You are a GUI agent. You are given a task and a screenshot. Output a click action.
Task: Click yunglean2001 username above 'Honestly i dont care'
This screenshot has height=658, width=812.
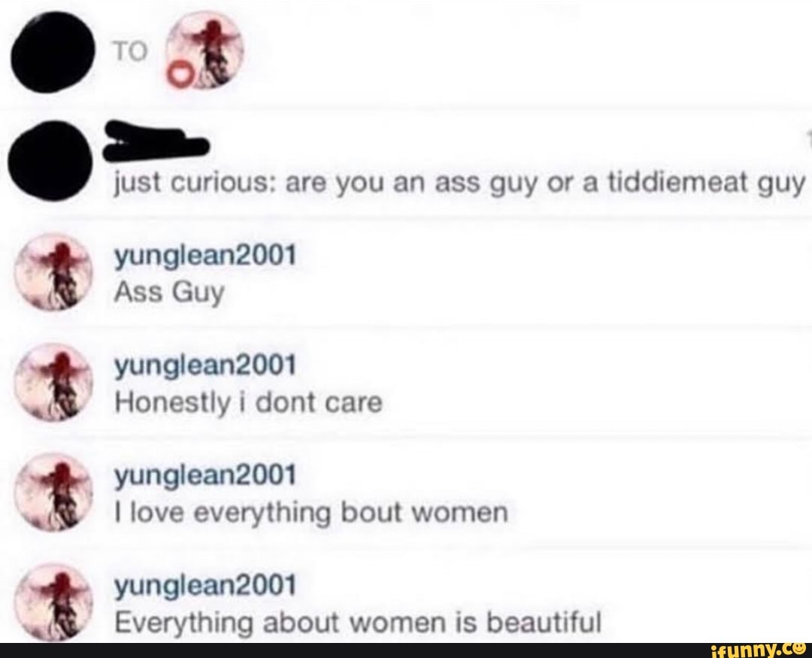tap(205, 365)
